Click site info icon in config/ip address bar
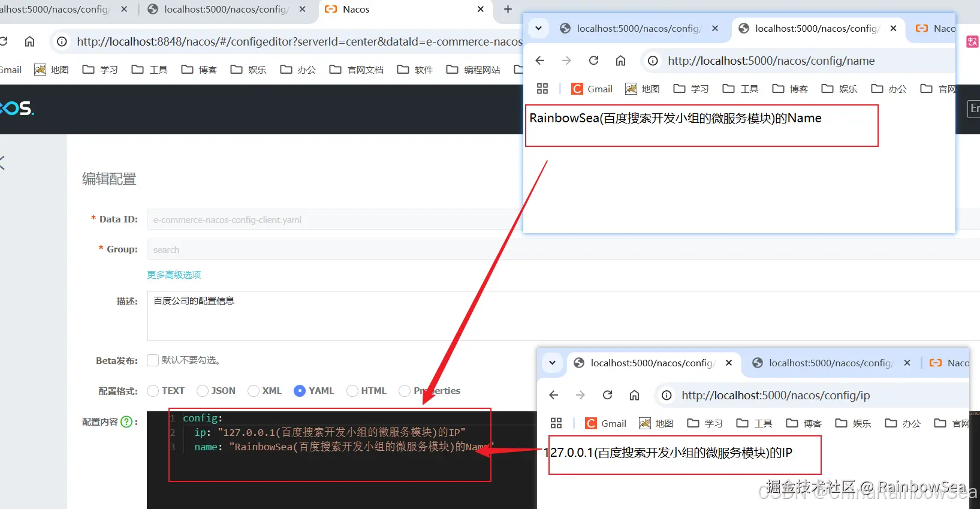The image size is (980, 509). [667, 395]
